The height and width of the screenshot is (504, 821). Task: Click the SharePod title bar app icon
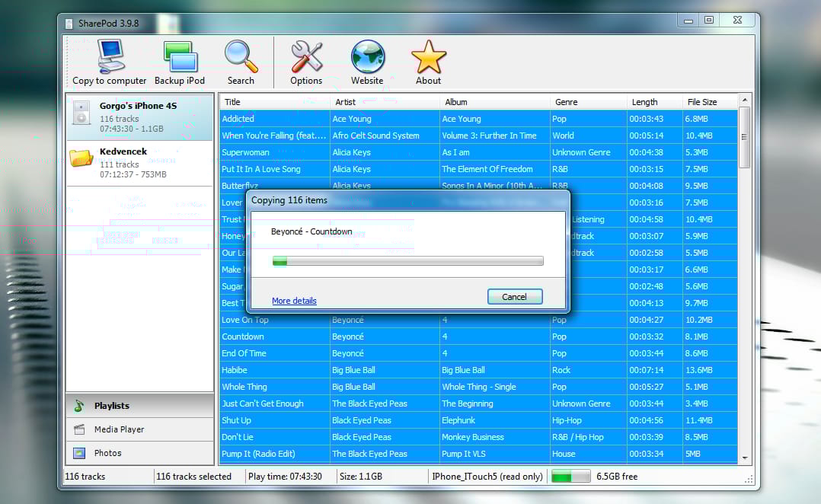click(x=69, y=24)
